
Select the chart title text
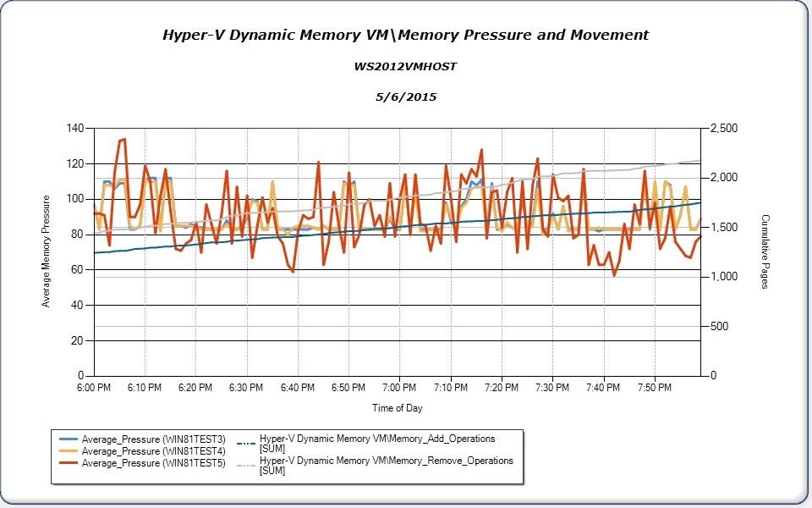(406, 35)
